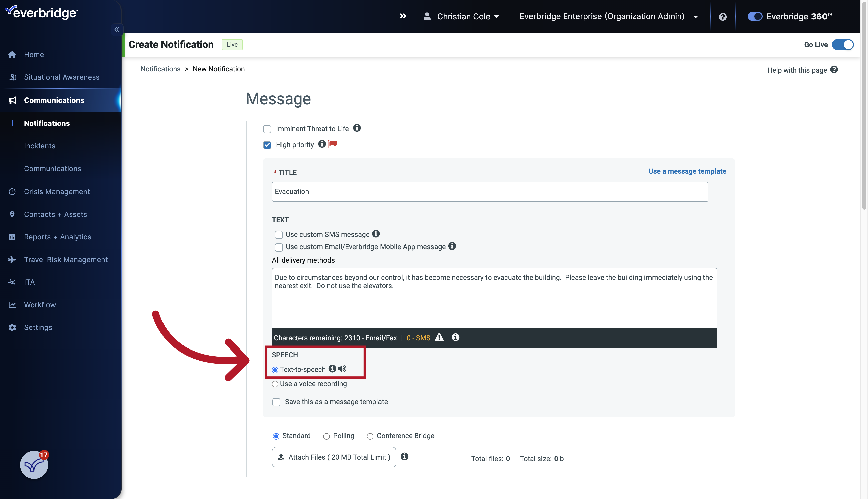The image size is (868, 499).
Task: Uncheck the High priority option
Action: [267, 145]
